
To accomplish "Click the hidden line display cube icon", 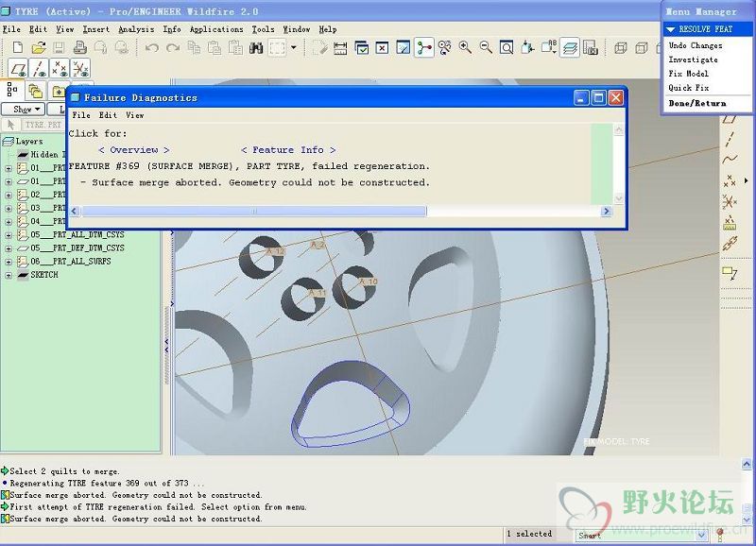I will click(642, 48).
